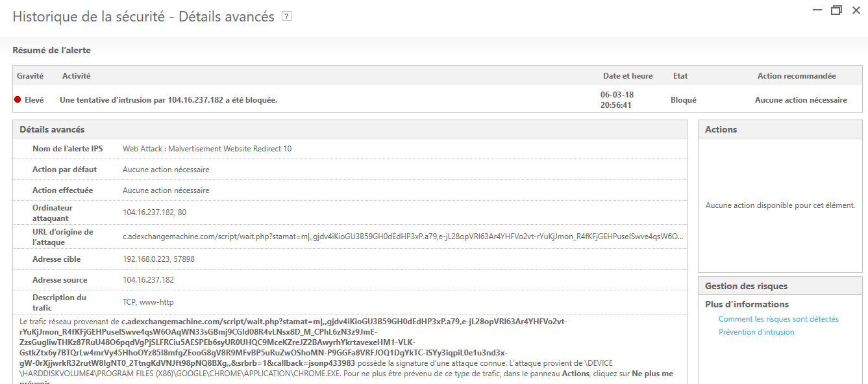
Task: Minimize the security history window
Action: tap(816, 10)
